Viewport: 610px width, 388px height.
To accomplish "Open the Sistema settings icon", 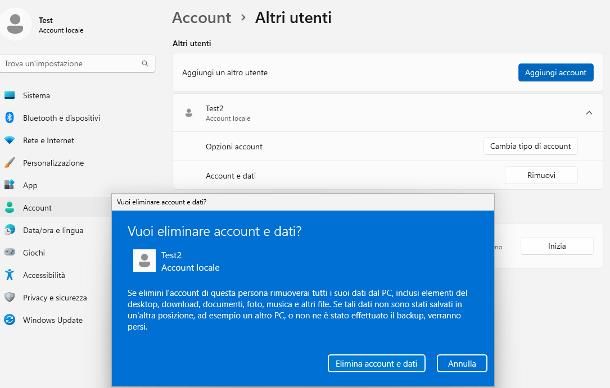I will coord(9,95).
